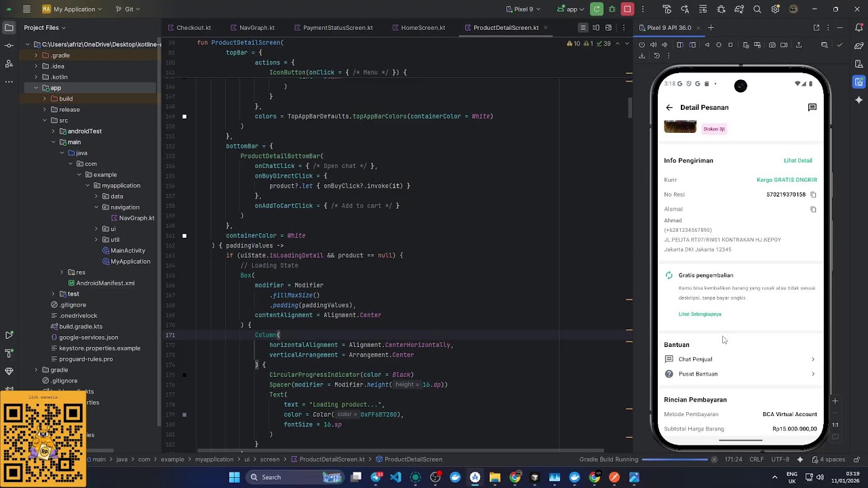Viewport: 868px width, 488px height.
Task: Open app run configuration dropdown
Action: click(x=570, y=9)
